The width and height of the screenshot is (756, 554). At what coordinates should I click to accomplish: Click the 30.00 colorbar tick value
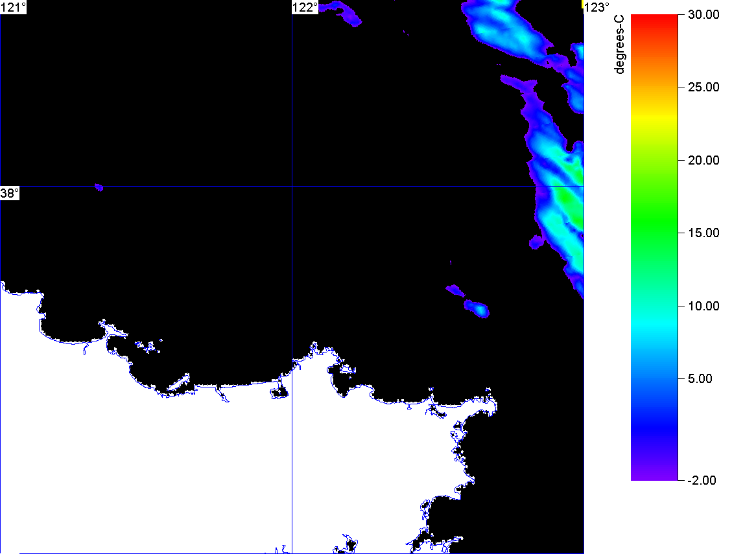click(x=703, y=15)
